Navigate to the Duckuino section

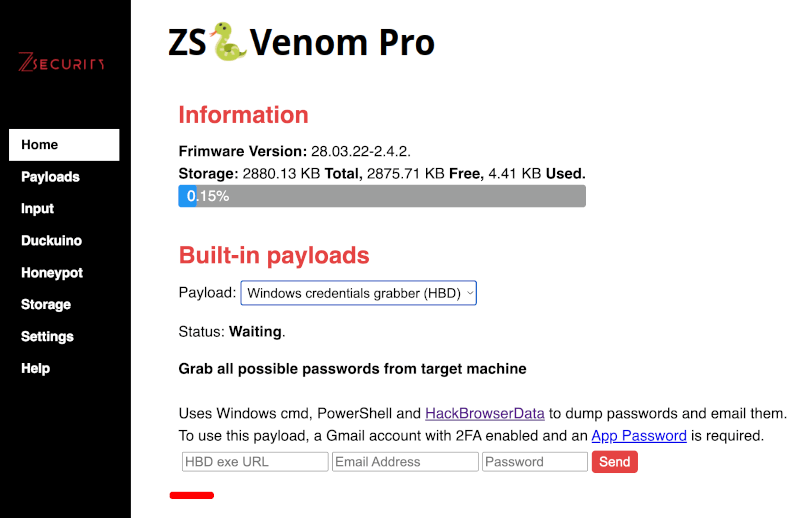pos(51,241)
